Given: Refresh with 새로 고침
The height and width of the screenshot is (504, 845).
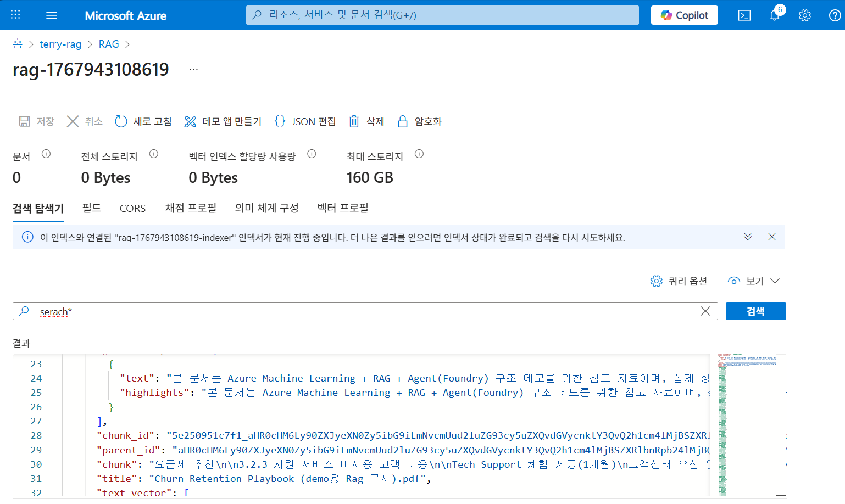Looking at the screenshot, I should (x=143, y=121).
